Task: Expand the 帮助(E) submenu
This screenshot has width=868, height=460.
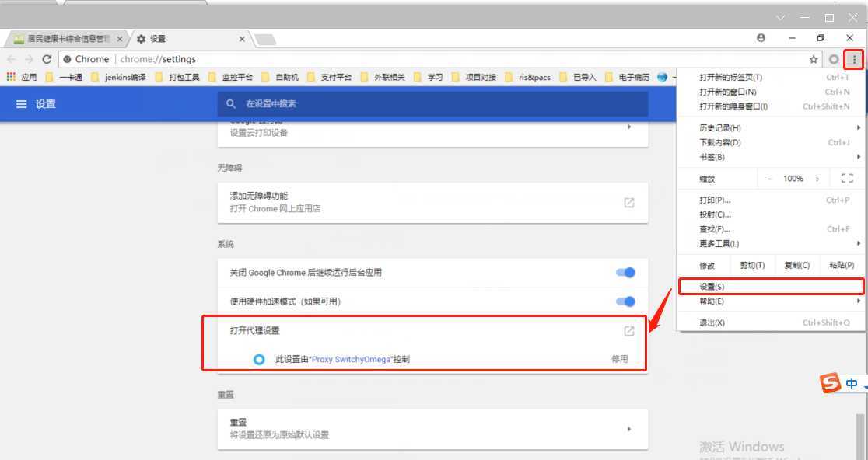Action: 770,301
